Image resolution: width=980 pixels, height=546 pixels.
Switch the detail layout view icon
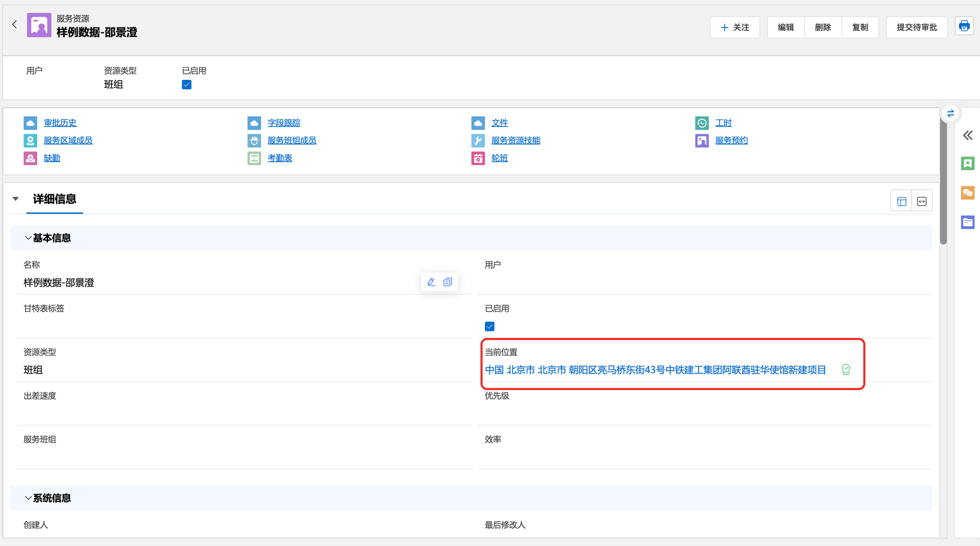[902, 201]
